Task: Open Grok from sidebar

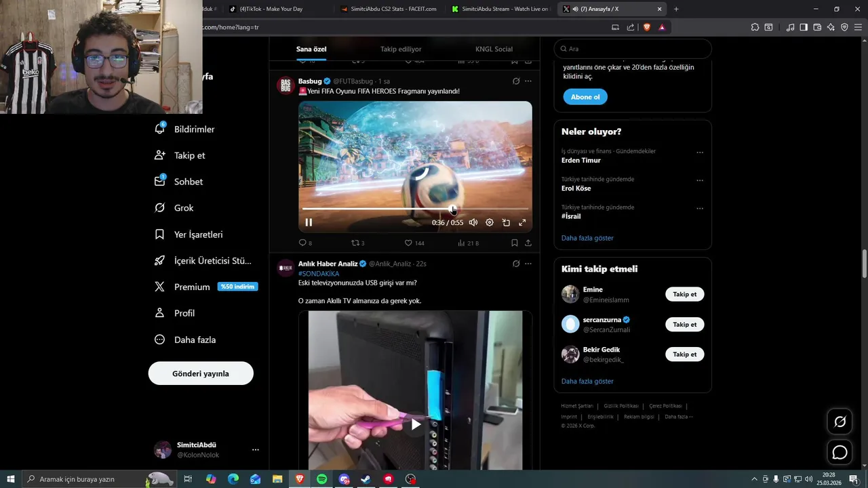Action: pyautogui.click(x=175, y=208)
